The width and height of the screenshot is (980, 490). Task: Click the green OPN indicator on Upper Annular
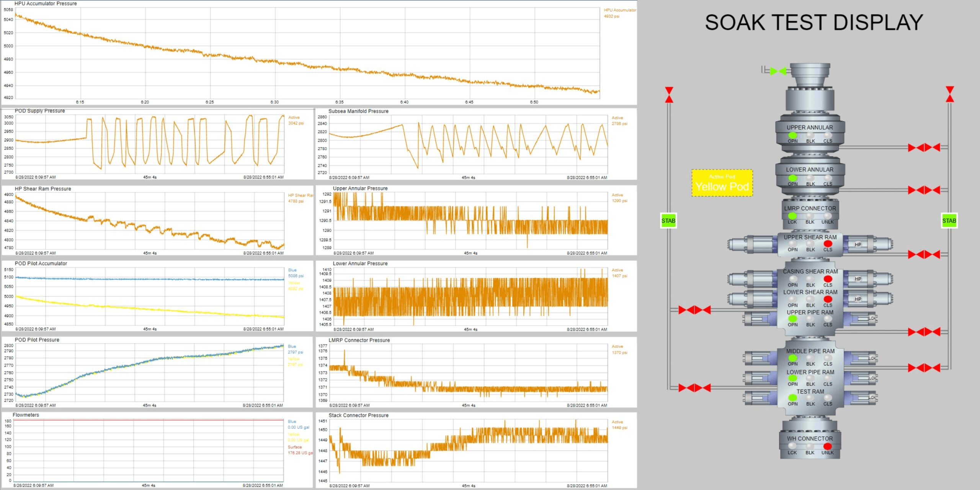point(793,136)
